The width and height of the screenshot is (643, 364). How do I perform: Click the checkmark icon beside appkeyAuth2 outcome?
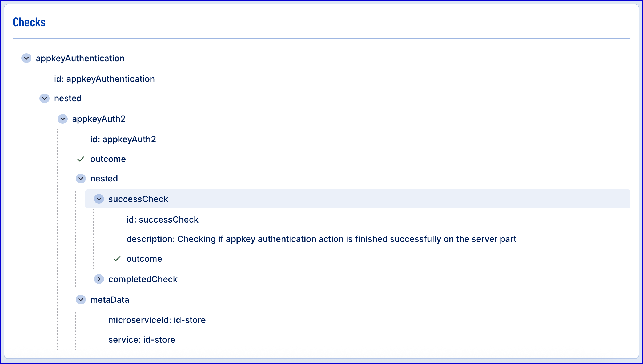[x=81, y=159]
